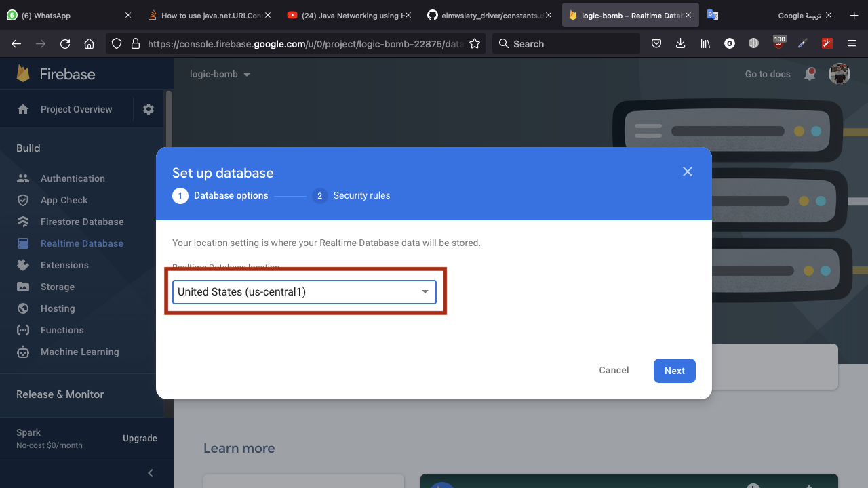Open Pocket save icon
The height and width of the screenshot is (488, 868).
click(656, 43)
